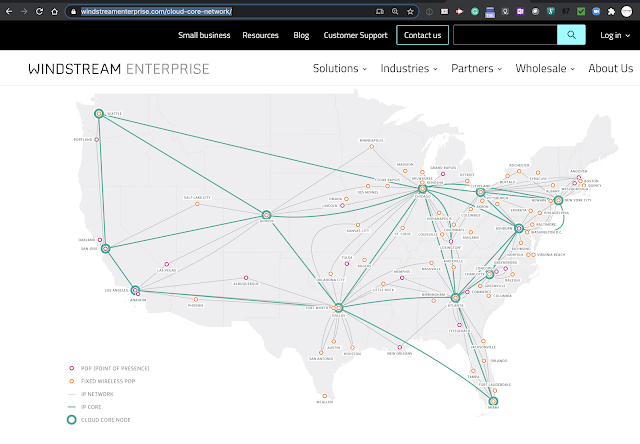Click the McAllen PoP marker
The image size is (640, 444).
(324, 396)
